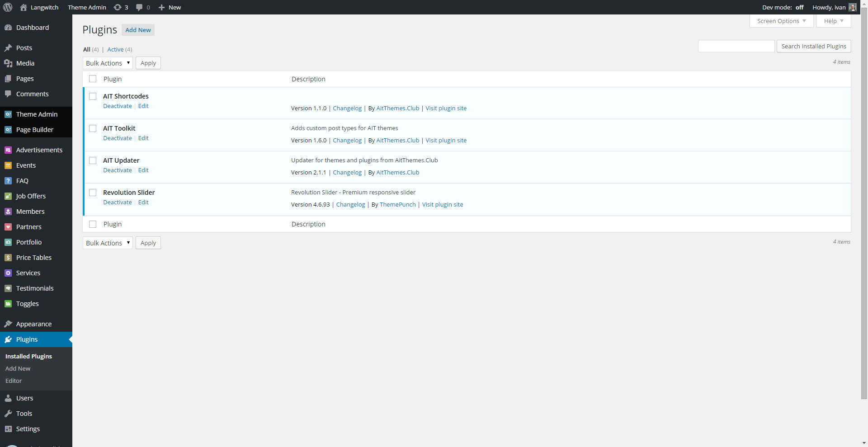Image resolution: width=868 pixels, height=447 pixels.
Task: Click in the plugin search input field
Action: point(736,46)
